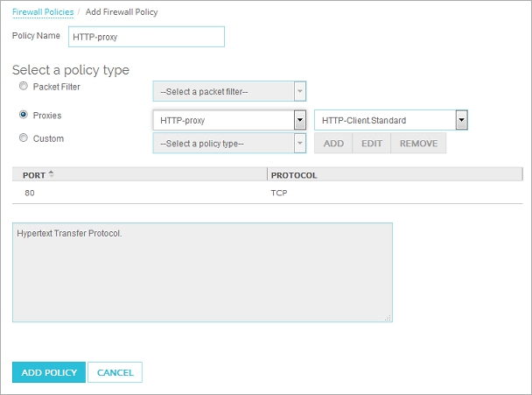Choose the Custom policy type radio button
This screenshot has width=532, height=395.
click(x=24, y=138)
